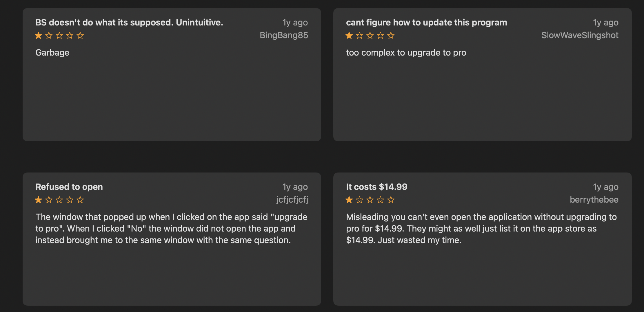The image size is (644, 312).
Task: Click the last star on berrythebee's review
Action: [391, 200]
